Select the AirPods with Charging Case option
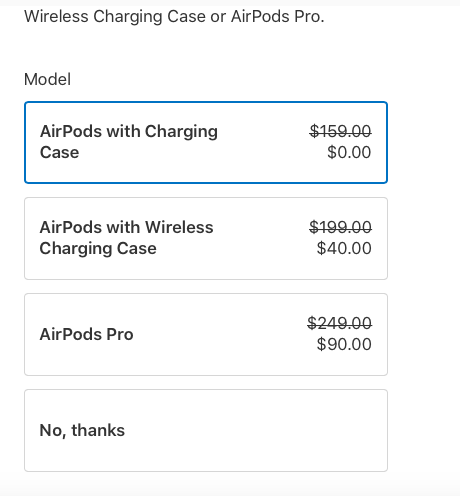This screenshot has height=496, width=460. [206, 142]
